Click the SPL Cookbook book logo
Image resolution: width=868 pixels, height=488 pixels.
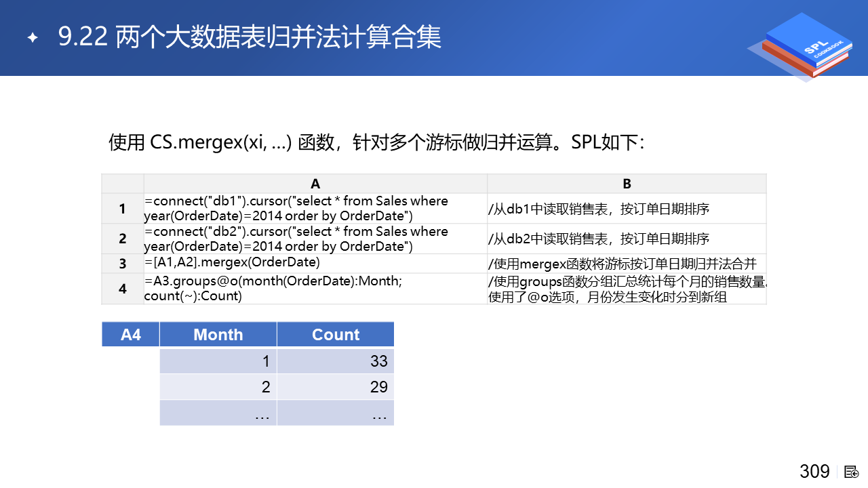(800, 47)
